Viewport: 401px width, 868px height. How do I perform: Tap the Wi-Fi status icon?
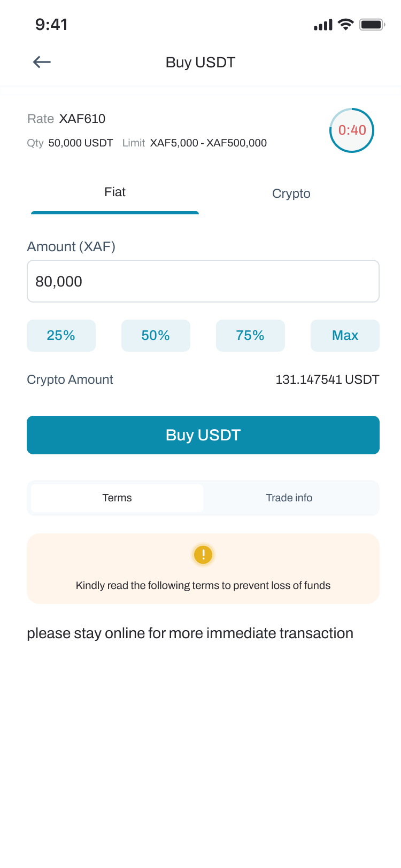346,25
